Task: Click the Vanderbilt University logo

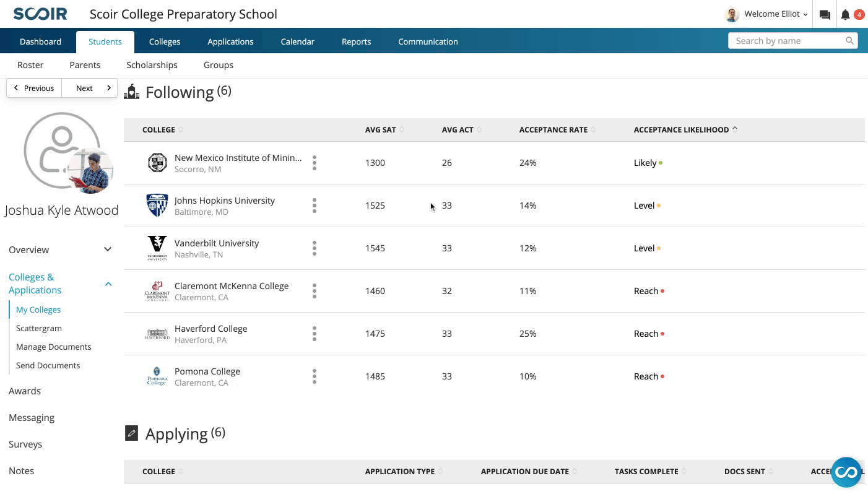Action: click(x=157, y=248)
